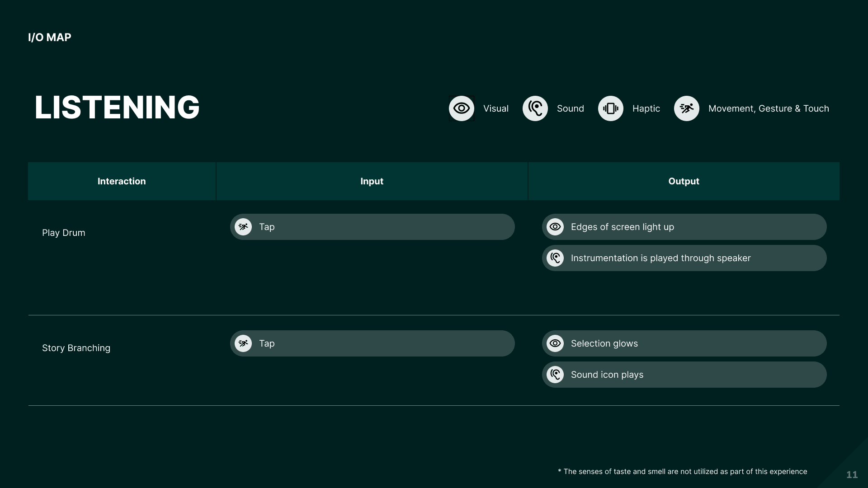This screenshot has height=488, width=868.
Task: Click ear icon beside Sound icon plays
Action: 555,375
